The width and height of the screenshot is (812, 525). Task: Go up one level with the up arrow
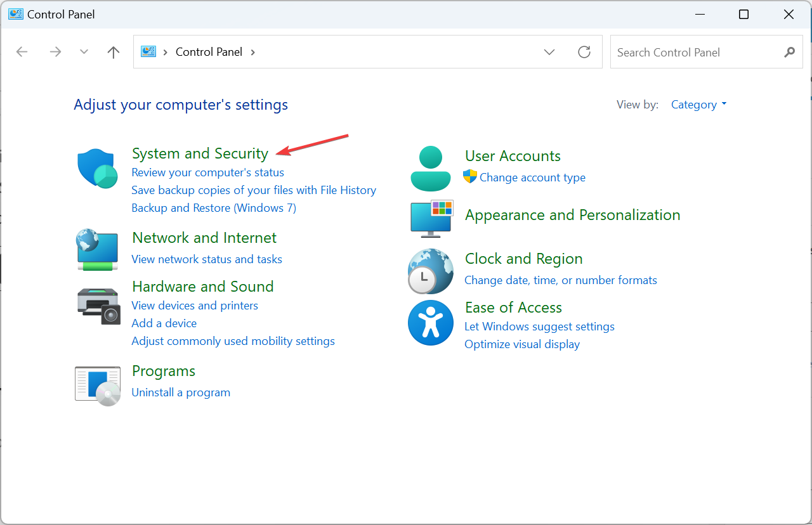click(114, 52)
